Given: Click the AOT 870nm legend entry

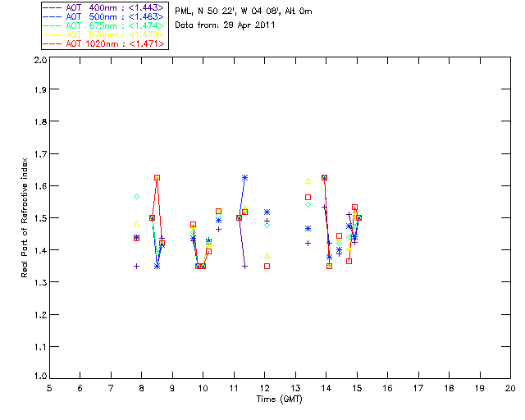Looking at the screenshot, I should point(103,34).
